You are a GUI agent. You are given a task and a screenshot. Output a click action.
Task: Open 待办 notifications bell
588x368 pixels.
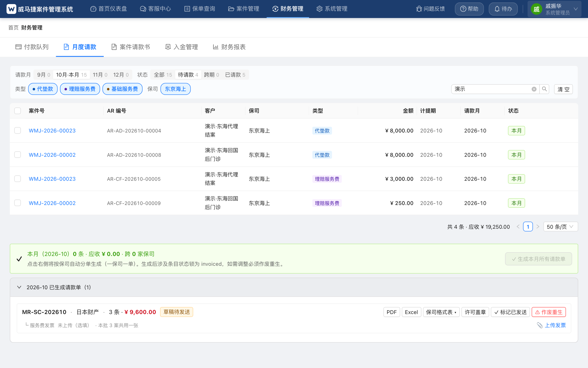(503, 9)
